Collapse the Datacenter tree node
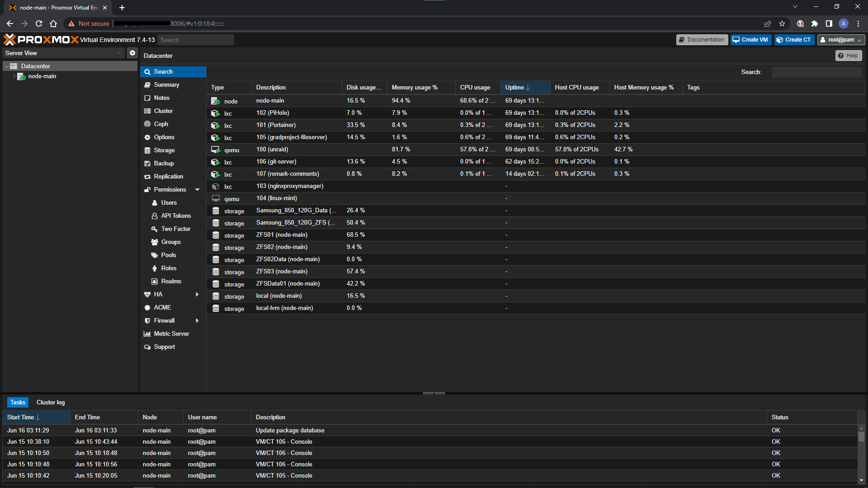 click(7, 66)
